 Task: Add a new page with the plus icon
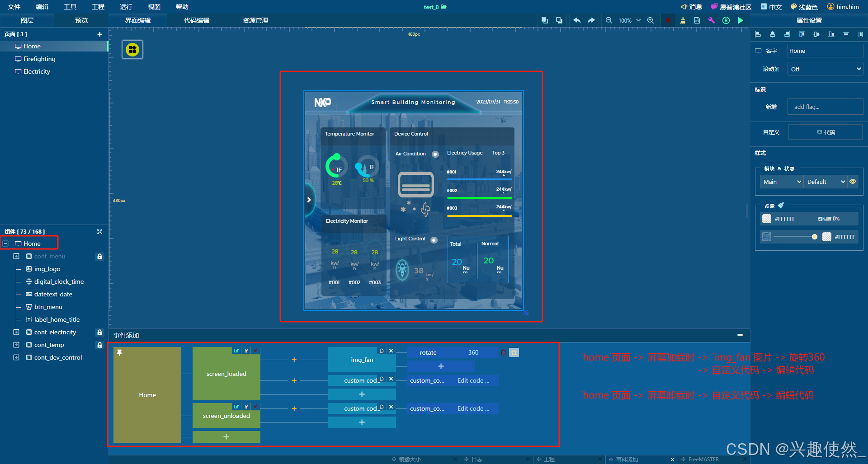coord(100,34)
